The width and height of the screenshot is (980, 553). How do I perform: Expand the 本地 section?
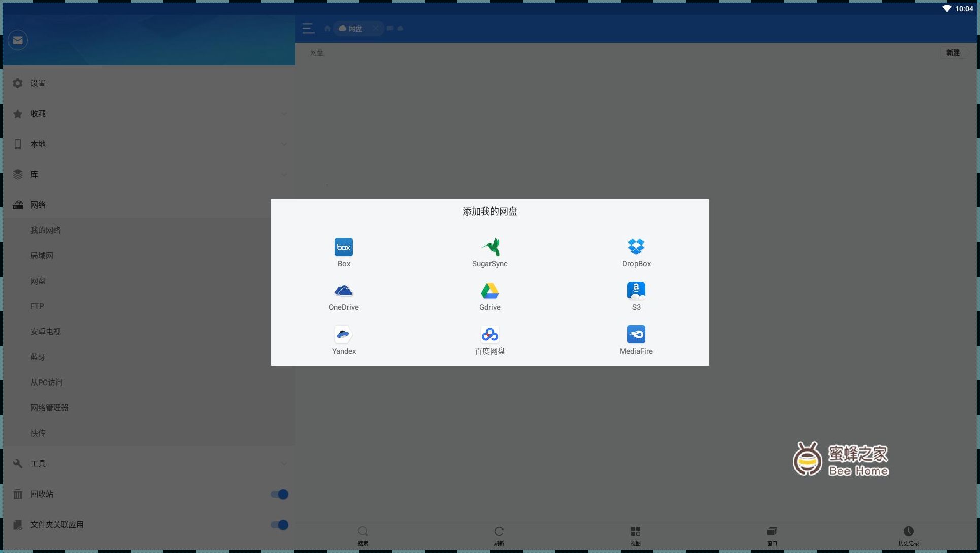(284, 144)
